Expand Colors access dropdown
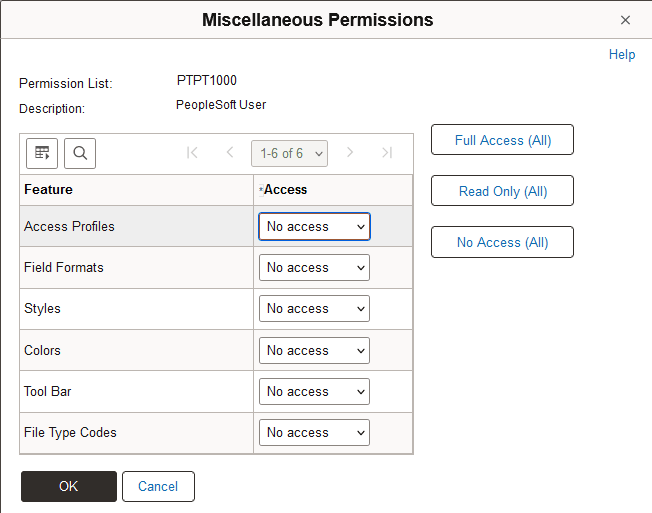This screenshot has width=652, height=513. click(314, 351)
